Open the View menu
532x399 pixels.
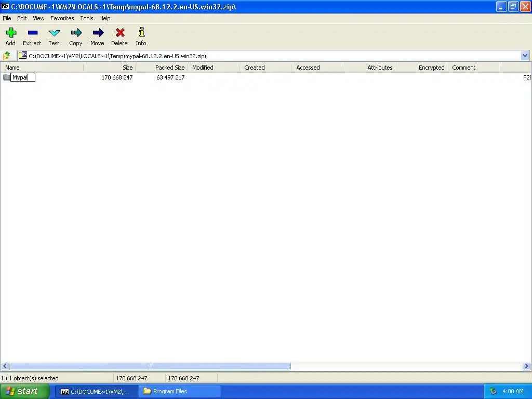pos(38,18)
